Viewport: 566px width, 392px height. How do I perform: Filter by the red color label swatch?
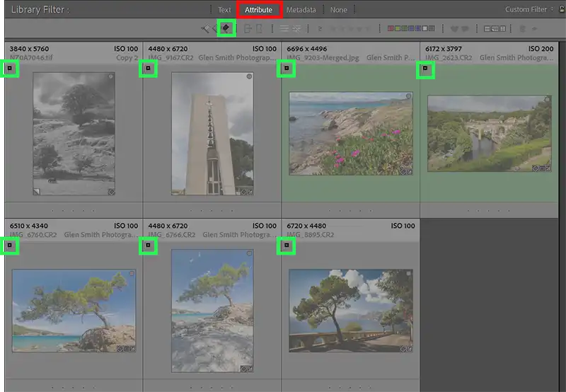click(391, 28)
